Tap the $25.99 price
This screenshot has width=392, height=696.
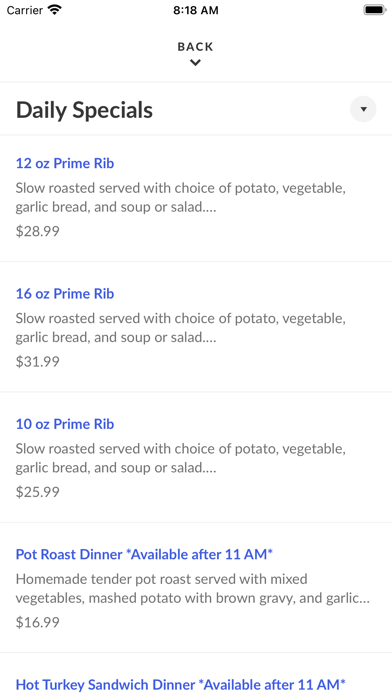point(38,492)
